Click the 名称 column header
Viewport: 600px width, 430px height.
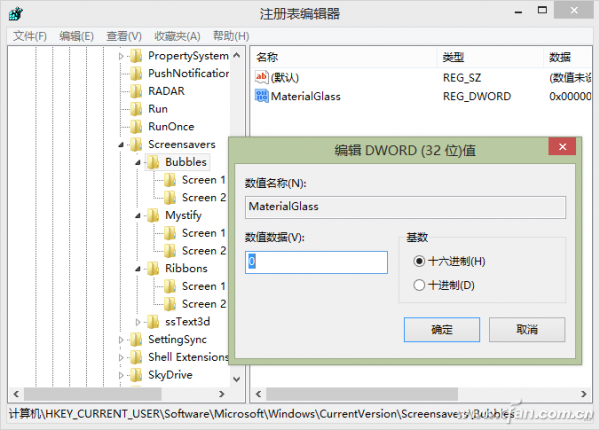(x=344, y=57)
